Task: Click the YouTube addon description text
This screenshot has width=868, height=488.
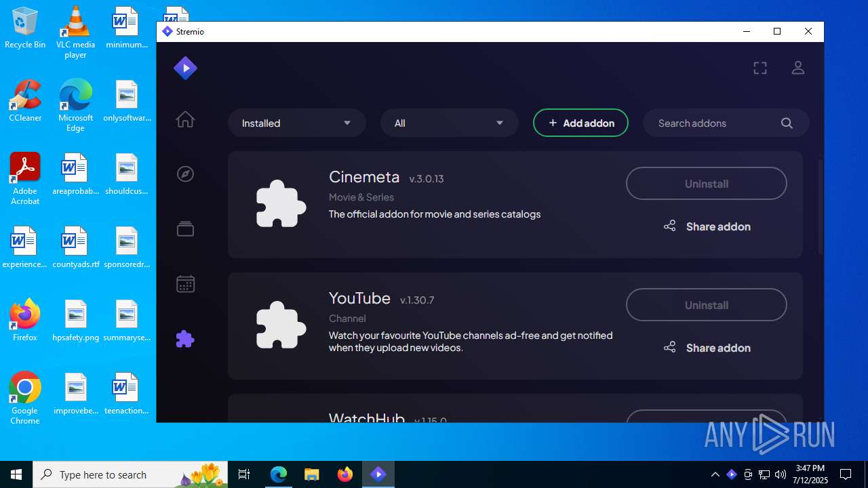Action: point(471,342)
